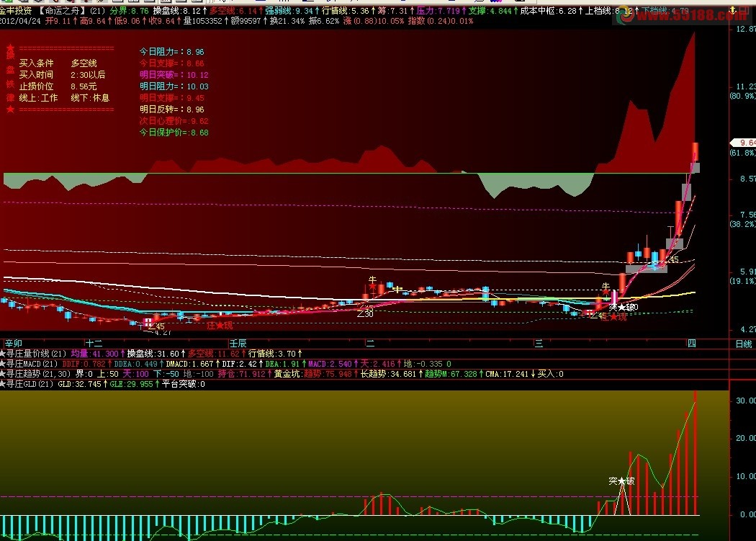Click the 操盘线:8.12 reading in header
This screenshot has height=541, width=756.
[180, 11]
